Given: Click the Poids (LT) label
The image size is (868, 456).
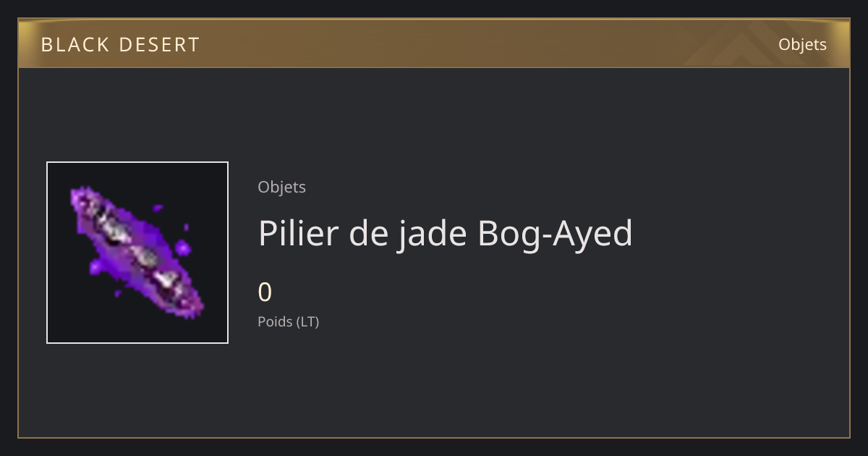Looking at the screenshot, I should coord(289,321).
